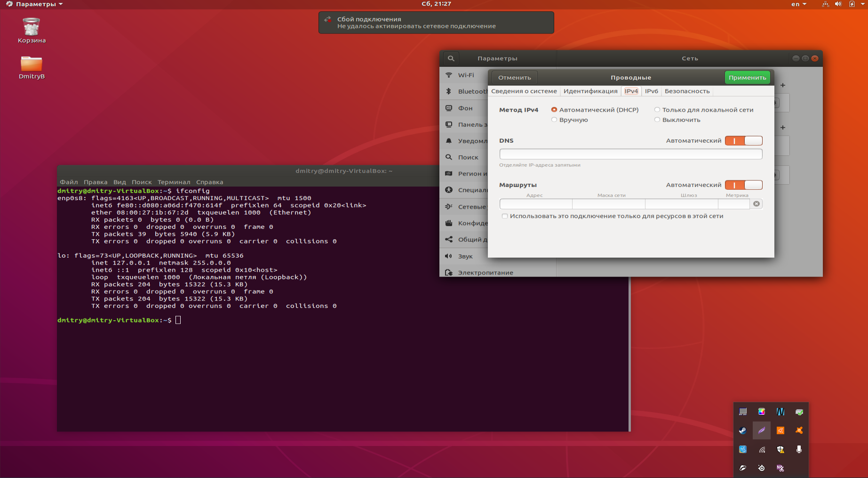
Task: Toggle the automatic DNS switch
Action: pos(743,140)
